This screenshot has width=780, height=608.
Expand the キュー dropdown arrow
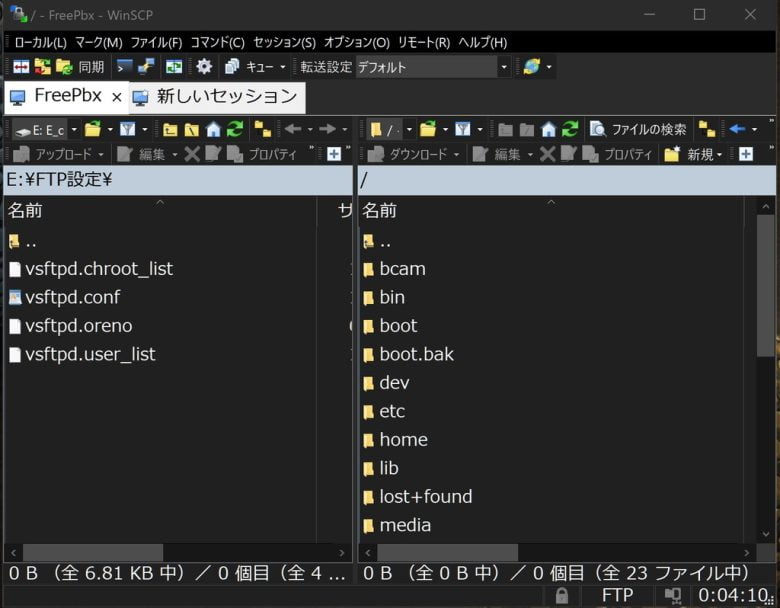pos(283,67)
